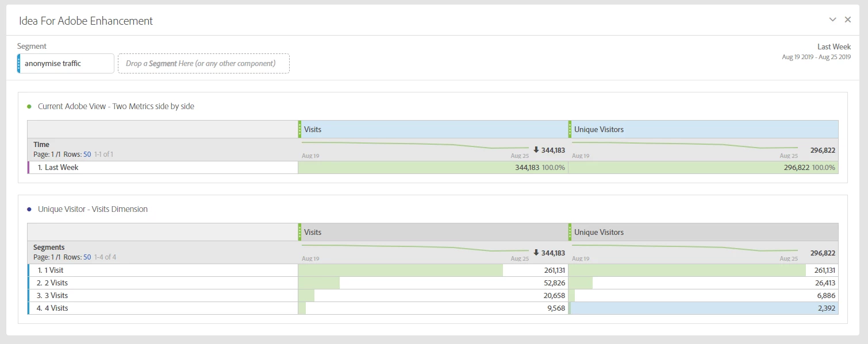Viewport: 868px width, 344px height.
Task: Grab the Visits column handle in Segments table
Action: (299, 232)
